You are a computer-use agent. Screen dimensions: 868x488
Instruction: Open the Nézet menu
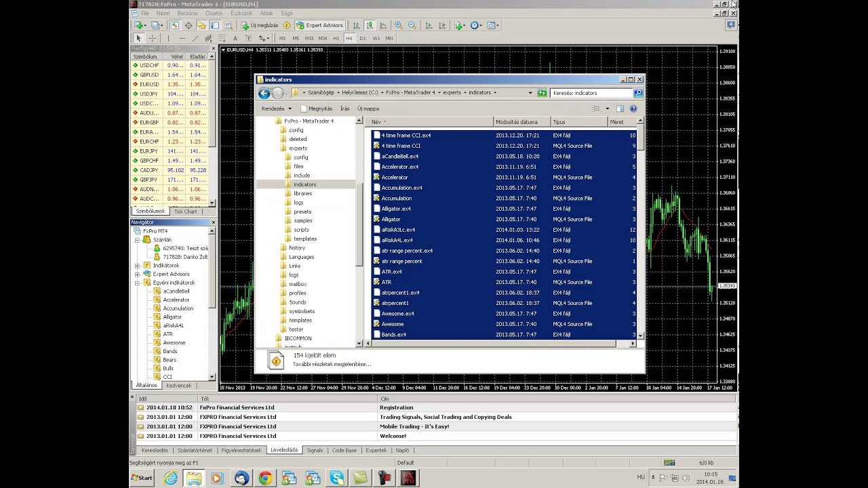(163, 13)
